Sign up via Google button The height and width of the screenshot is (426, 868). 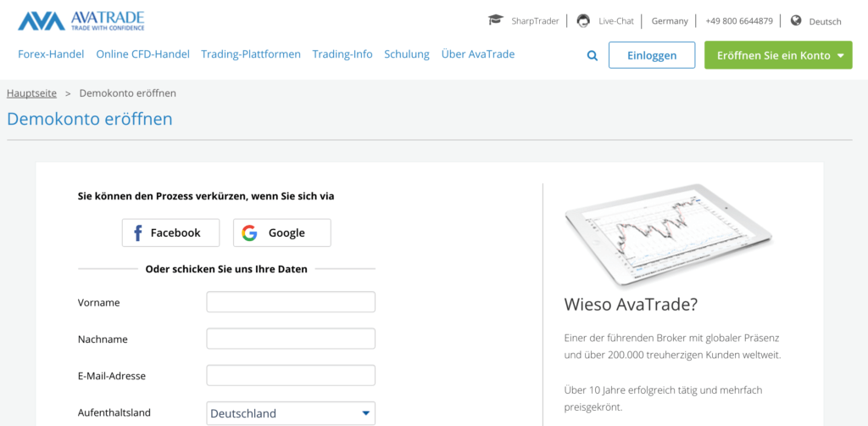[x=281, y=233]
